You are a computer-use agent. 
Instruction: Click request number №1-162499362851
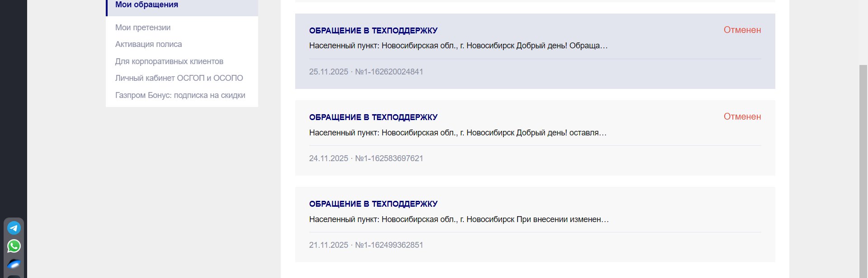click(x=389, y=245)
